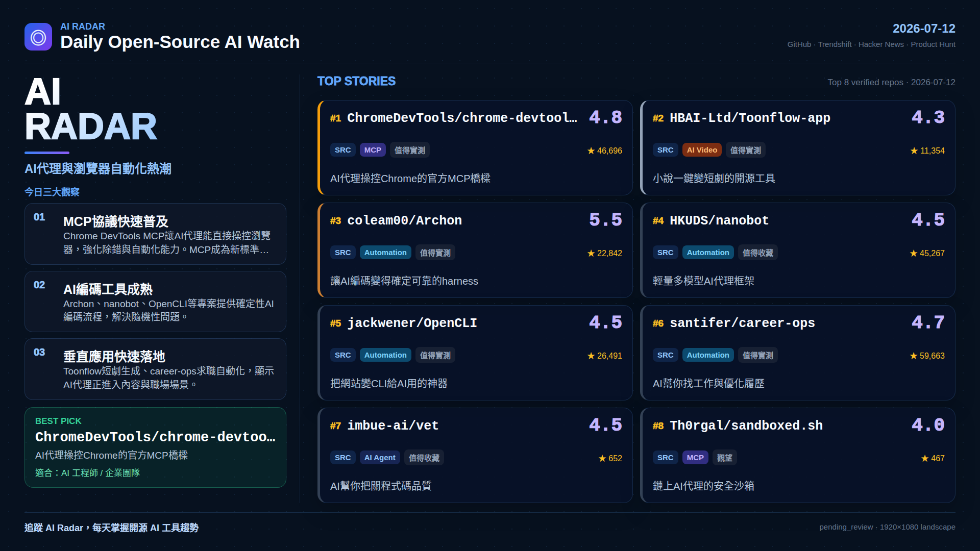
Task: Click SRC tag on chrome-devtools card
Action: (x=342, y=150)
